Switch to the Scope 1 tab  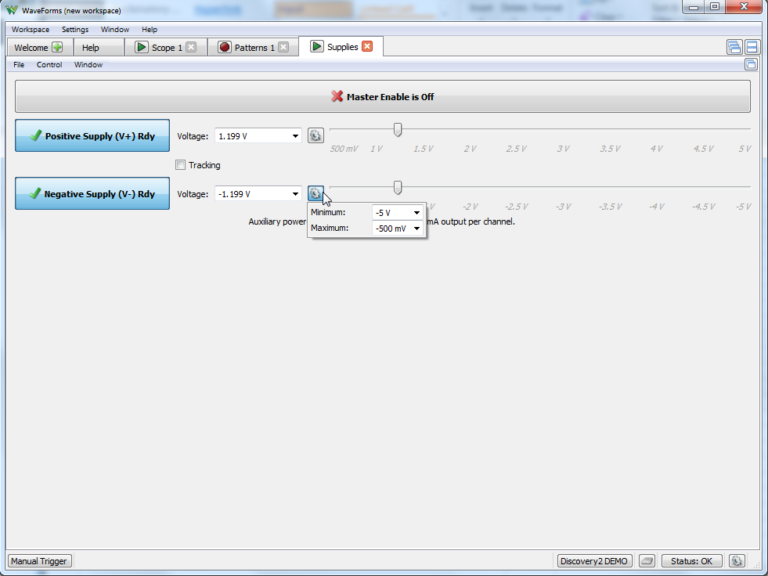tap(166, 48)
